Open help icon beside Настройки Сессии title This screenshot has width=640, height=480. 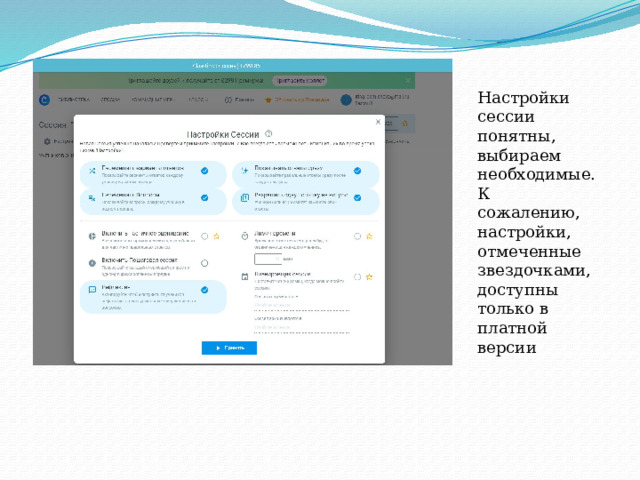(269, 134)
